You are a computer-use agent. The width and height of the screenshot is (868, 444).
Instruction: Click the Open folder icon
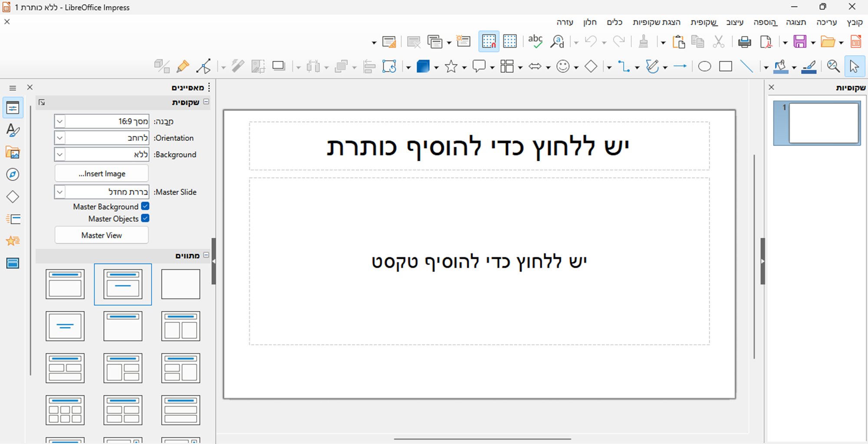(x=828, y=42)
